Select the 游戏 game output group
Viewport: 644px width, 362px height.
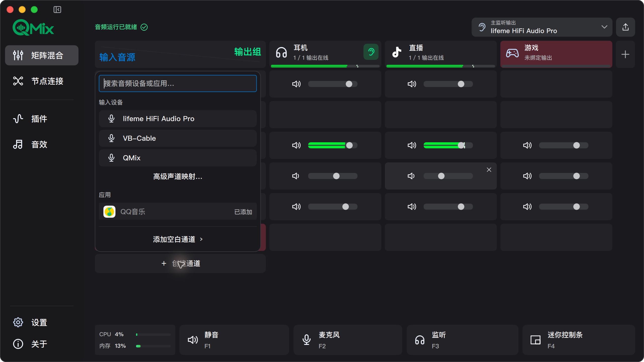click(x=556, y=54)
